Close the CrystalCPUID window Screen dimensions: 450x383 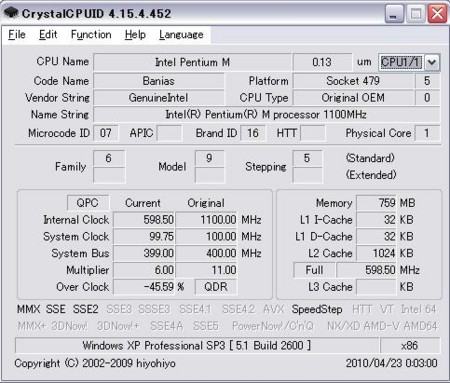(x=437, y=14)
